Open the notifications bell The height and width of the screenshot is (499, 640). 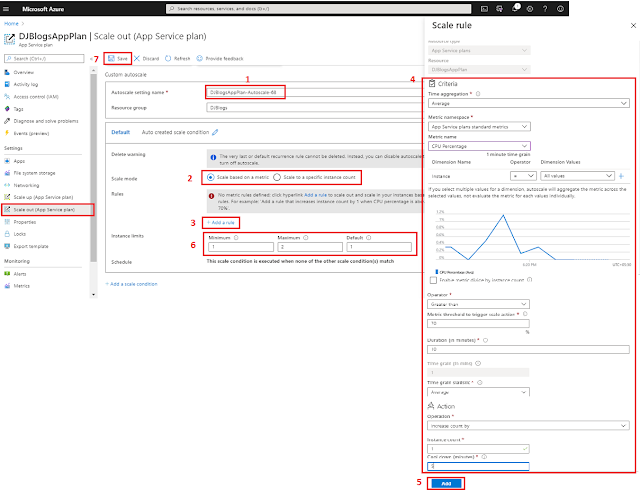pyautogui.click(x=515, y=8)
